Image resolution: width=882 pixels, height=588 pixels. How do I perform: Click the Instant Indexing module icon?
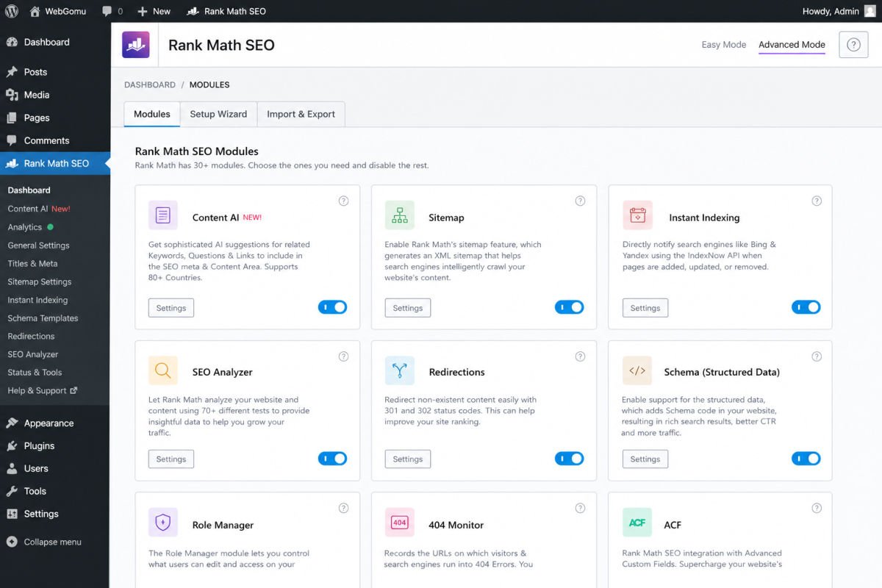(637, 215)
